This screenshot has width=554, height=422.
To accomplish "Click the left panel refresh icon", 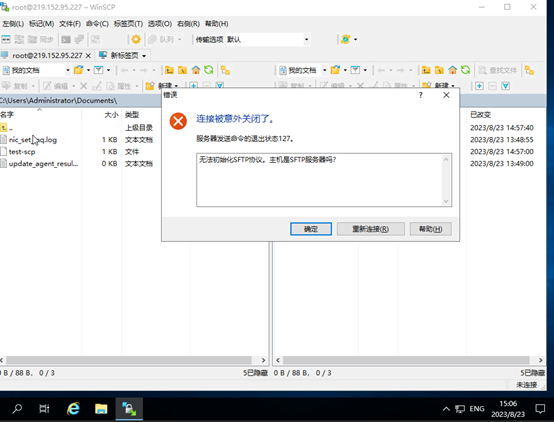I will click(209, 70).
